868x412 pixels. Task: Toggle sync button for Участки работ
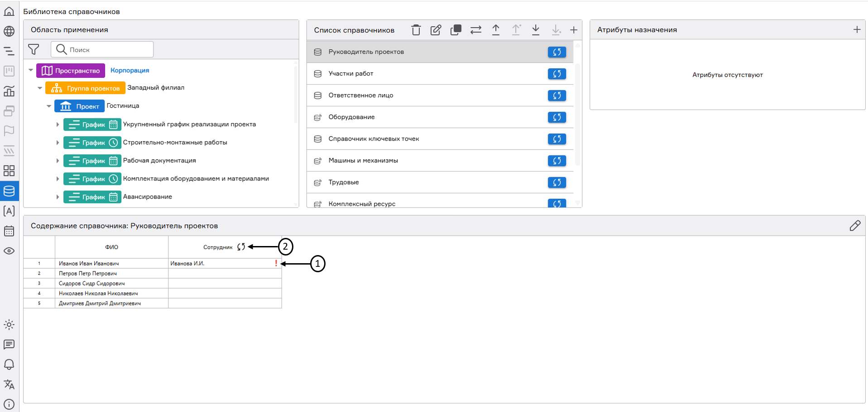[x=556, y=74]
